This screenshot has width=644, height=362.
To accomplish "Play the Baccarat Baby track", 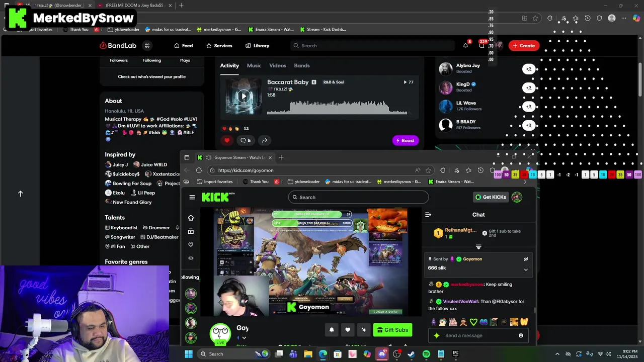I will (244, 96).
